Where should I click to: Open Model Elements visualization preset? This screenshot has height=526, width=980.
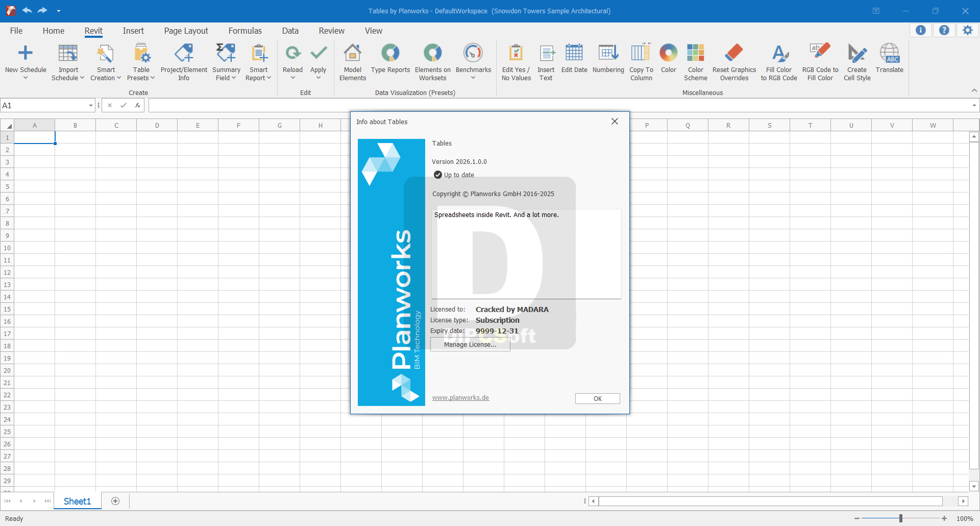(x=353, y=62)
